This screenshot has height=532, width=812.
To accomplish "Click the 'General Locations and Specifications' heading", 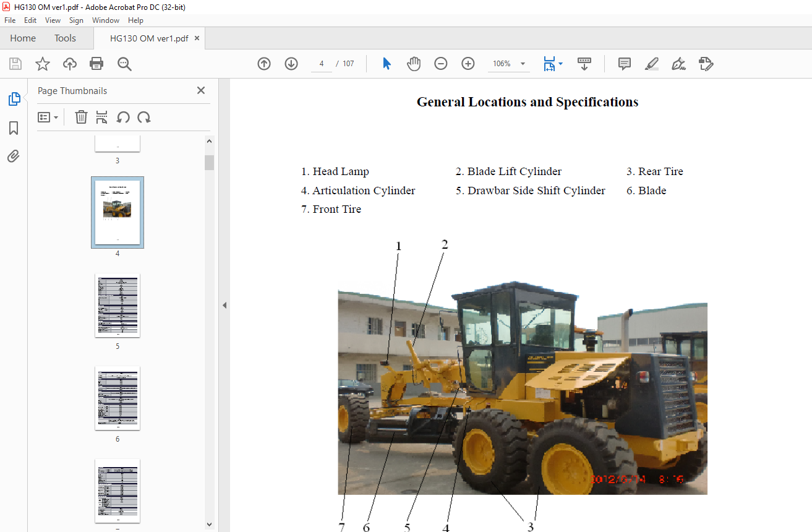I will (528, 102).
